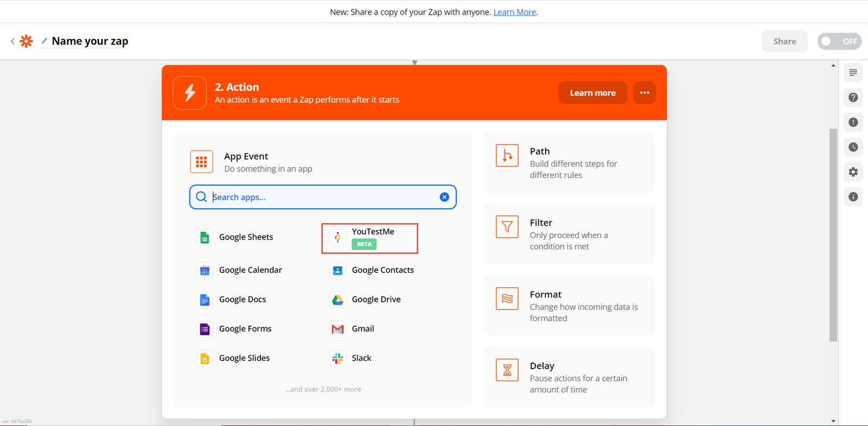Add a Path step
This screenshot has width=868, height=426.
569,163
